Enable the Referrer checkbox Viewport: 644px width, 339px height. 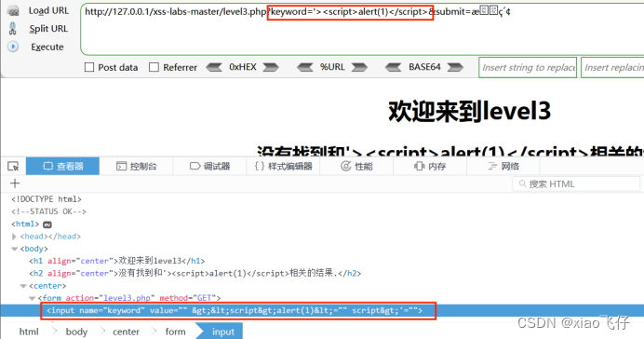point(154,67)
